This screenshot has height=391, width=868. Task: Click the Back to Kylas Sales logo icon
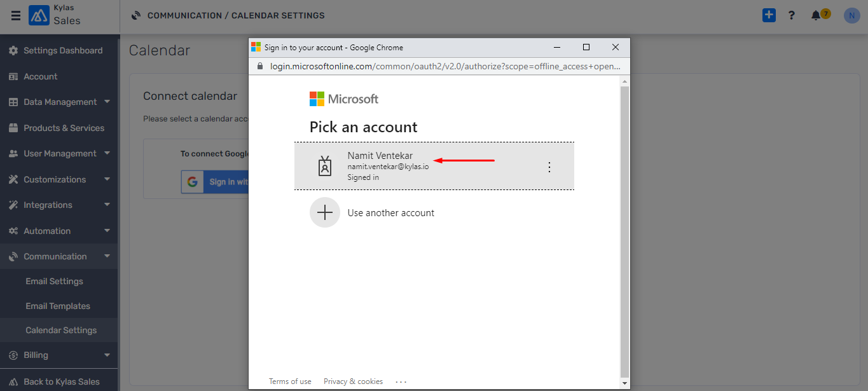pyautogui.click(x=13, y=381)
